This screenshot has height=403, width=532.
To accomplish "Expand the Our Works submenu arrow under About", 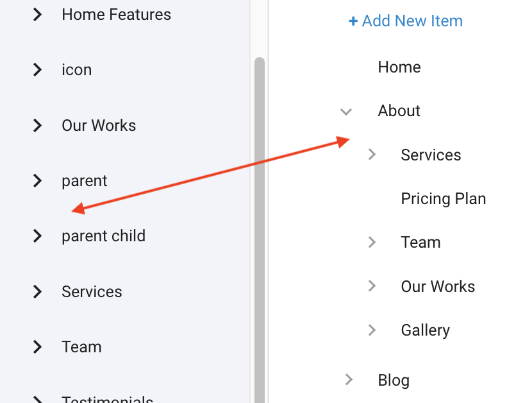I will pyautogui.click(x=372, y=286).
